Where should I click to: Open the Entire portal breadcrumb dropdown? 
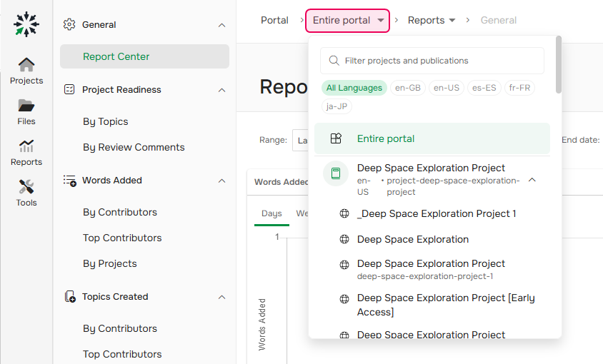tap(347, 21)
